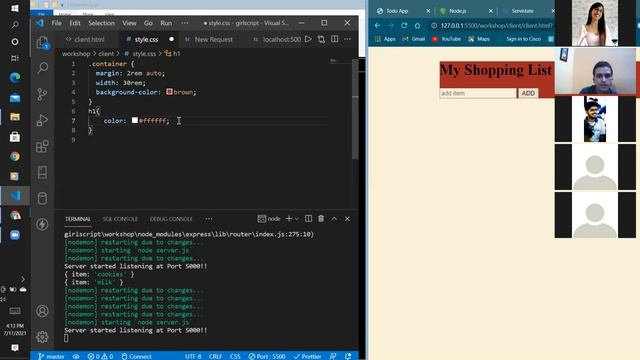Click errors and warnings status item
The width and height of the screenshot is (640, 360).
tap(100, 356)
